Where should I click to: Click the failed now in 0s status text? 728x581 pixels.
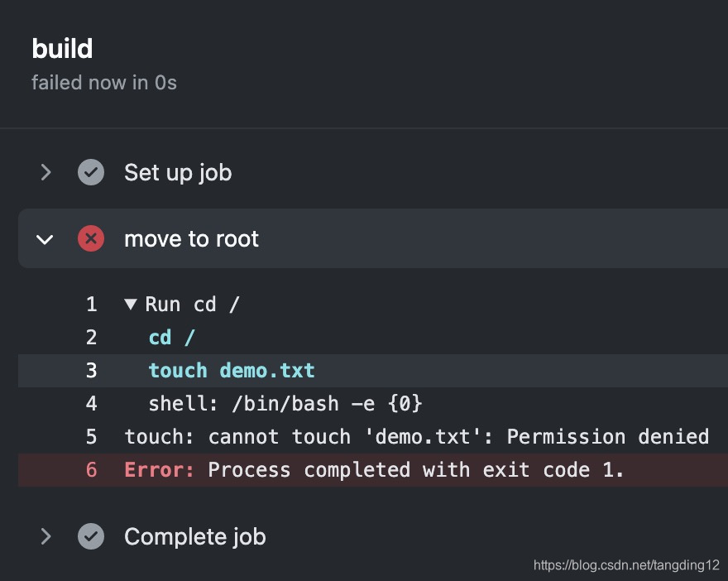(x=104, y=83)
